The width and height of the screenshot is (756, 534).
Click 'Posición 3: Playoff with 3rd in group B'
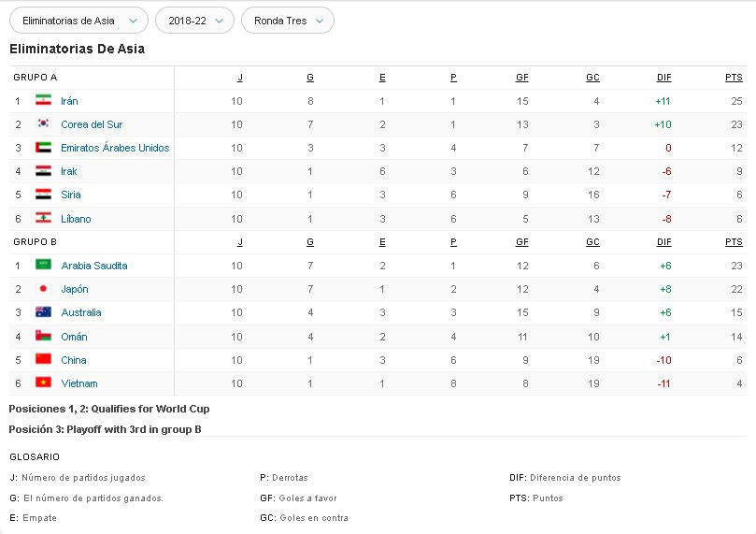(x=105, y=429)
